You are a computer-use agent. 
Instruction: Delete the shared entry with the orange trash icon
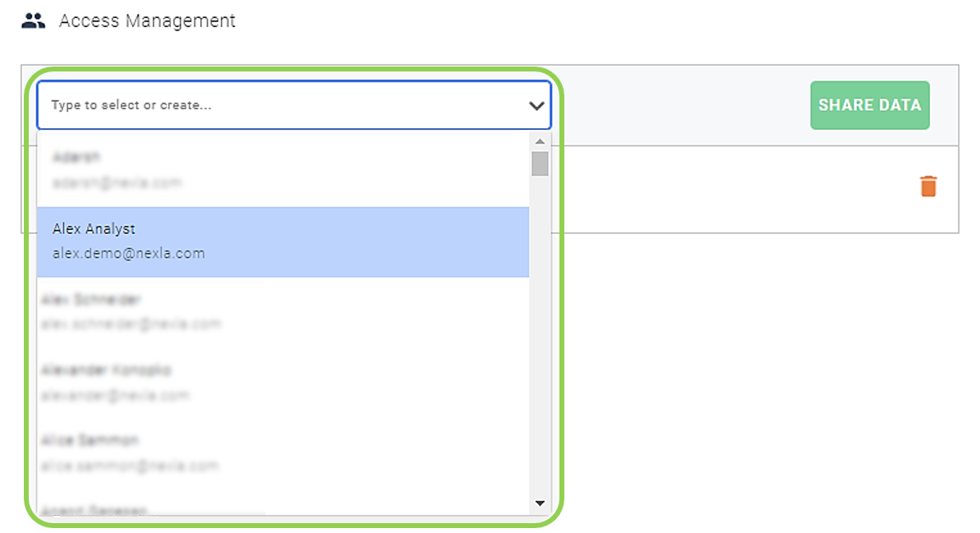coord(928,186)
